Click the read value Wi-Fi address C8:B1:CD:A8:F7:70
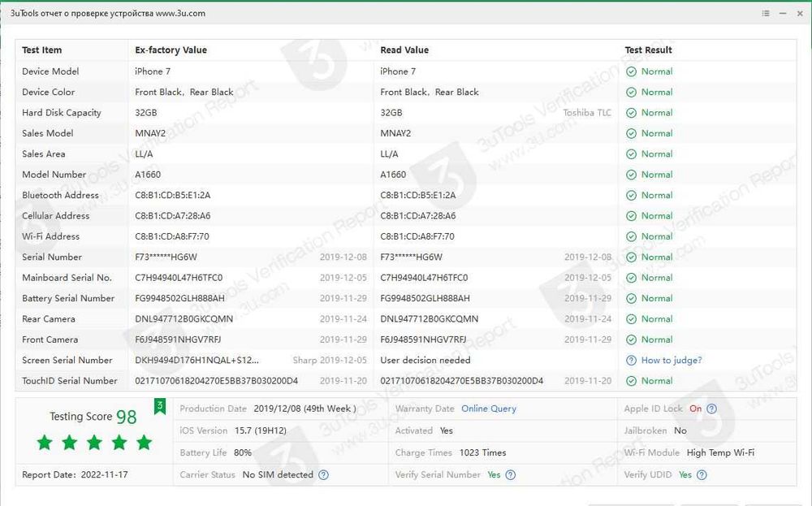The height and width of the screenshot is (506, 812). [417, 236]
